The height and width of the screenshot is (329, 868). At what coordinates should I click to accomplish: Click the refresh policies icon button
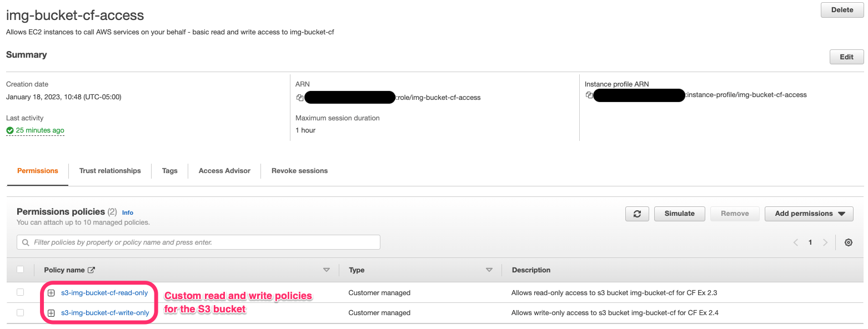(637, 214)
